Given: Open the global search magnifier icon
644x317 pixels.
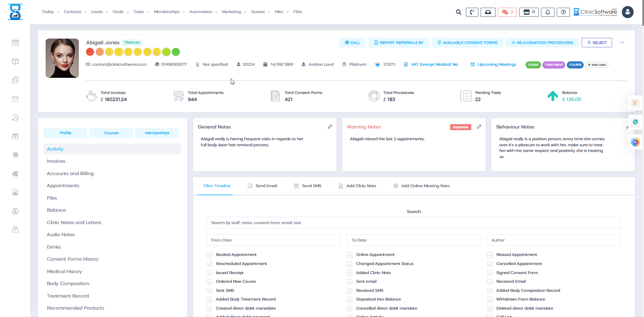Looking at the screenshot, I should coord(458,12).
